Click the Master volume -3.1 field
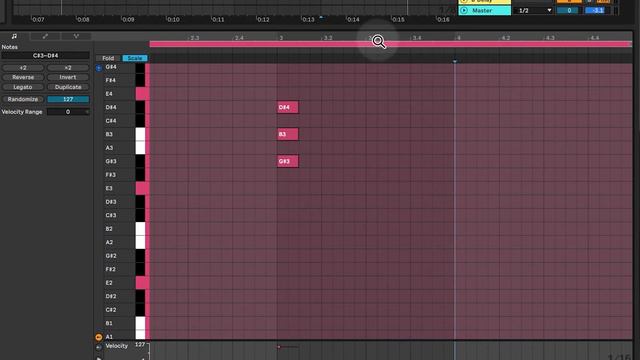This screenshot has height=360, width=640. (596, 11)
